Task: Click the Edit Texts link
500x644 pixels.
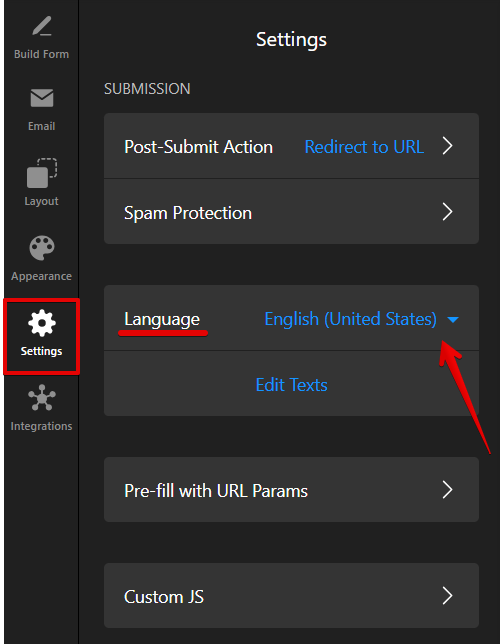Action: (291, 385)
